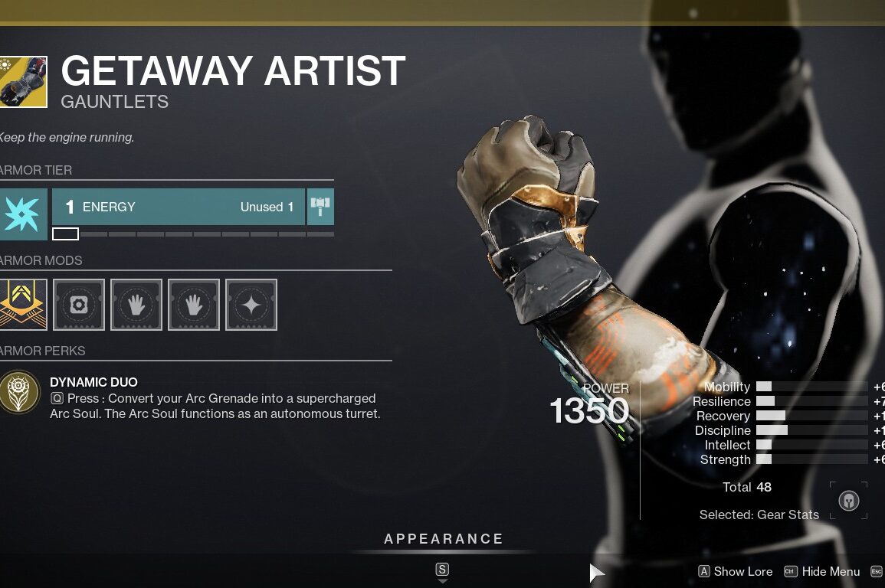Click the Recovery stat bar

click(811, 416)
